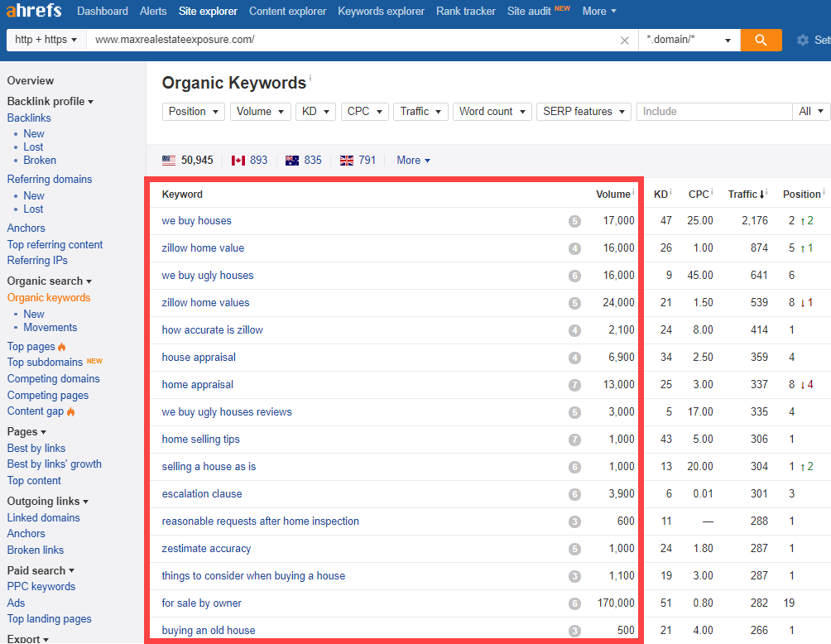Open Competing domains in sidebar
This screenshot has height=644, width=831.
[53, 378]
